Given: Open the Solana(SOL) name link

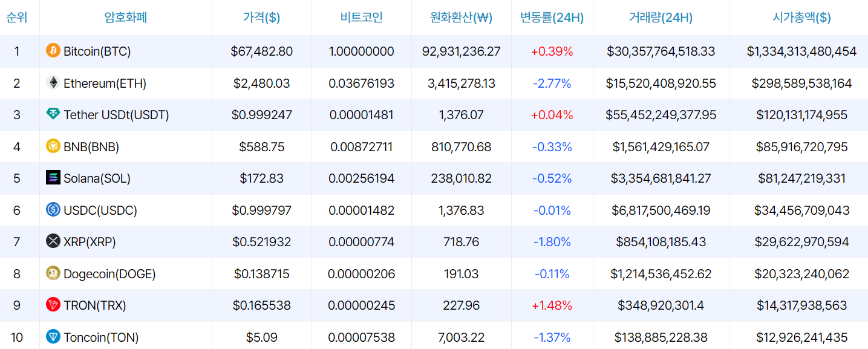Looking at the screenshot, I should point(97,178).
